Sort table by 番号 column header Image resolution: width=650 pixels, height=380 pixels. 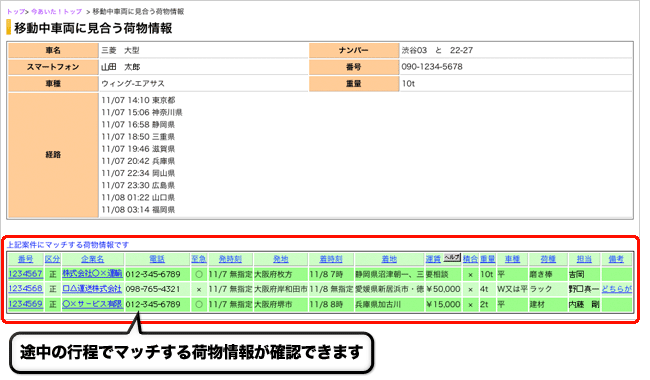click(25, 259)
